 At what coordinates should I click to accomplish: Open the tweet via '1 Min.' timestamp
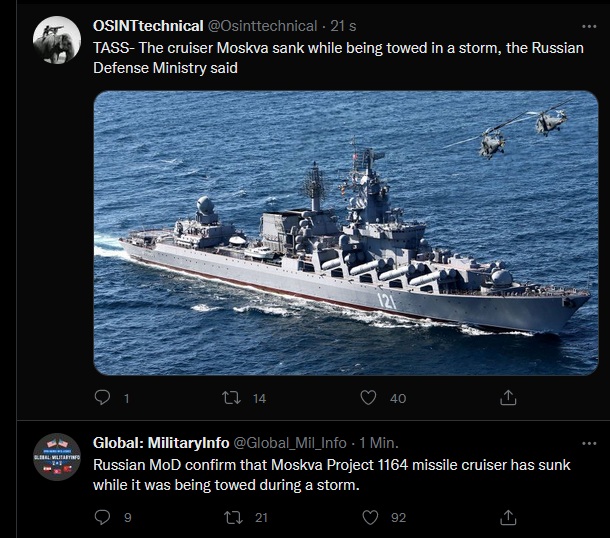point(379,442)
